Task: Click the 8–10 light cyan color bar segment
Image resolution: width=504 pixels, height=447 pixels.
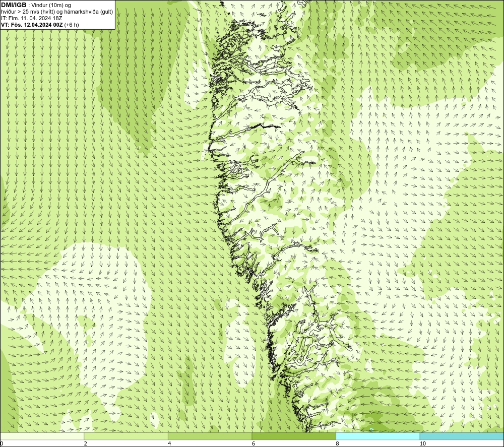Action: coord(377,436)
